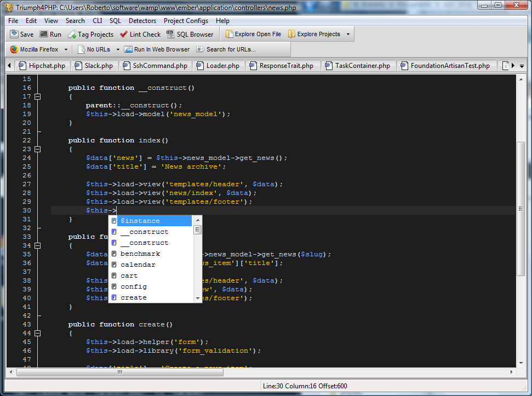
Task: Click the Explore Projects toolbar button
Action: (314, 35)
